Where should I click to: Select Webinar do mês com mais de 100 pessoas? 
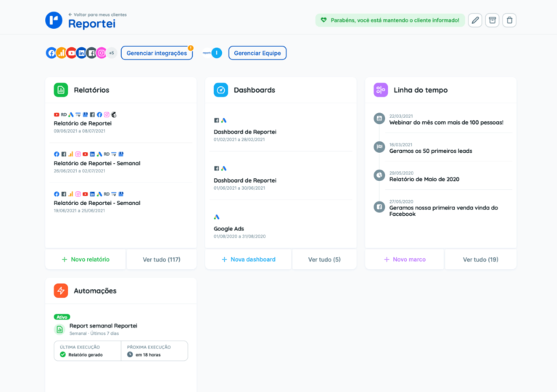click(x=446, y=122)
